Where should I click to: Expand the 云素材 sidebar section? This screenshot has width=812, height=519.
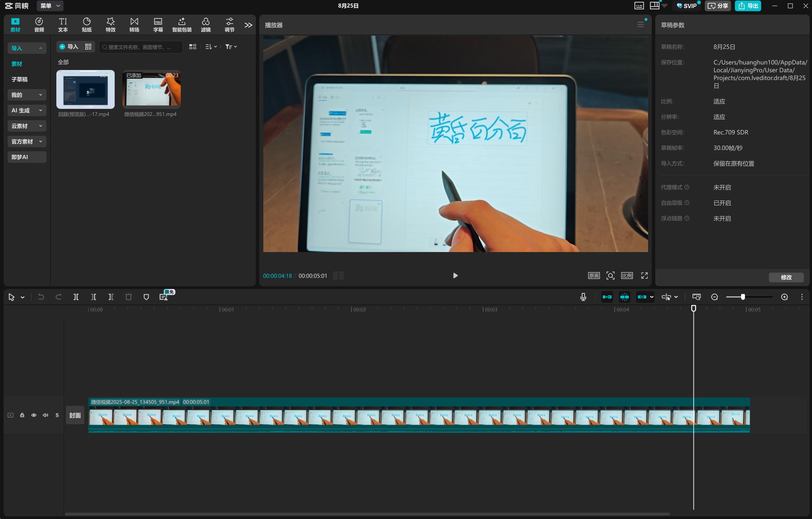pos(27,126)
